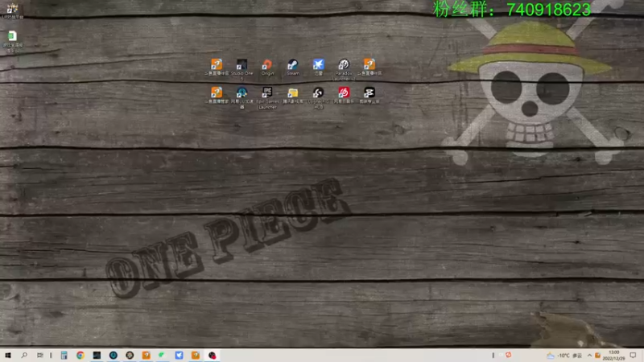The width and height of the screenshot is (644, 362).
Task: Click the red system tray icon
Action: point(509,355)
